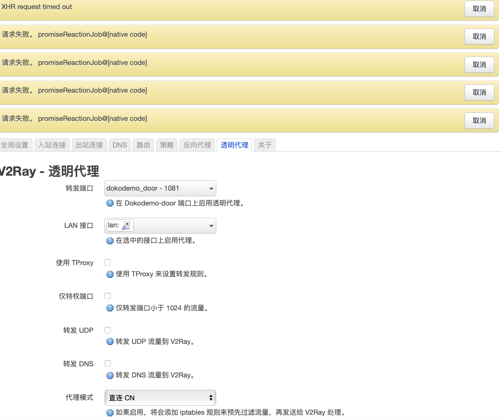Open the 转发端口 dokodemo_door dropdown
Image resolution: width=504 pixels, height=420 pixels.
160,188
